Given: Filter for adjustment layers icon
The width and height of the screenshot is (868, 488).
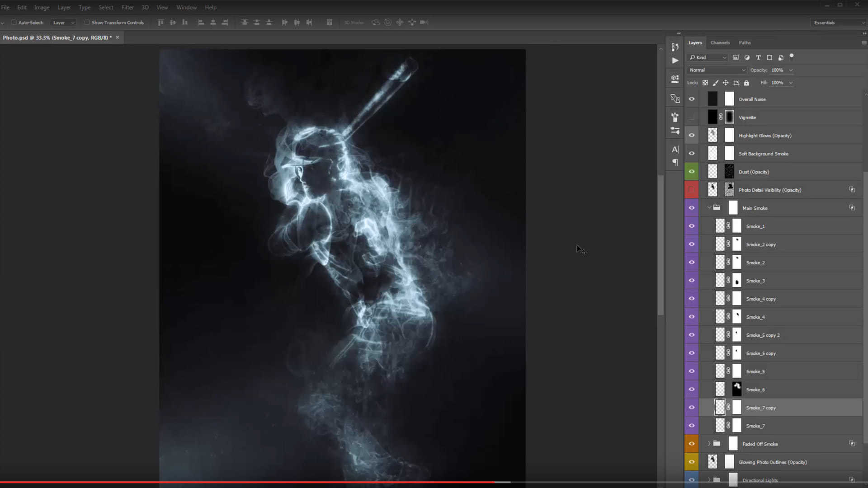Looking at the screenshot, I should (x=747, y=57).
